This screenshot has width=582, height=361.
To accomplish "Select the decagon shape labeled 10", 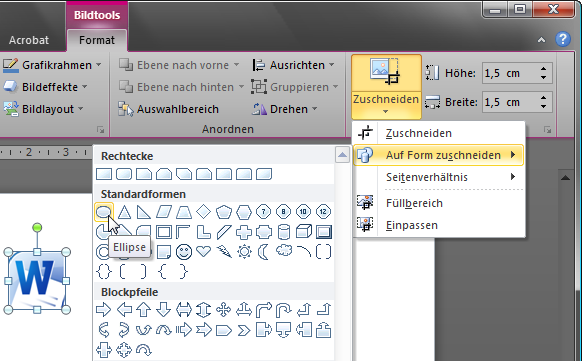I will tap(303, 212).
